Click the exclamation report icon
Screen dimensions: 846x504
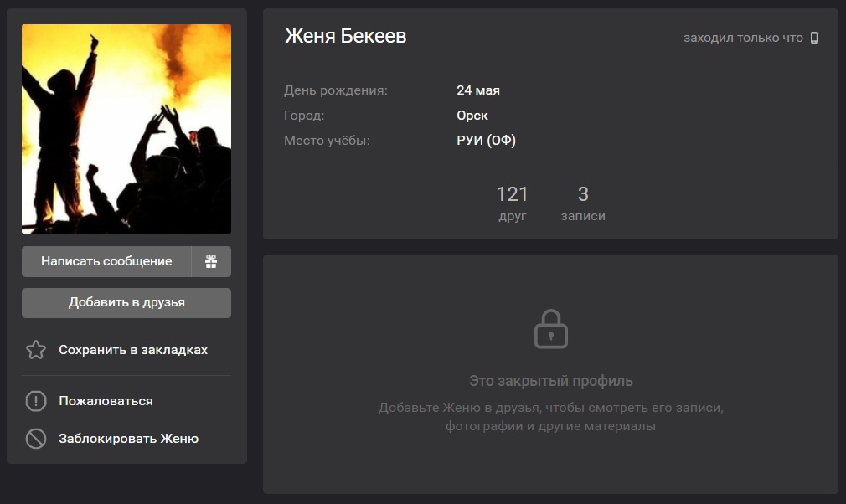pos(36,401)
